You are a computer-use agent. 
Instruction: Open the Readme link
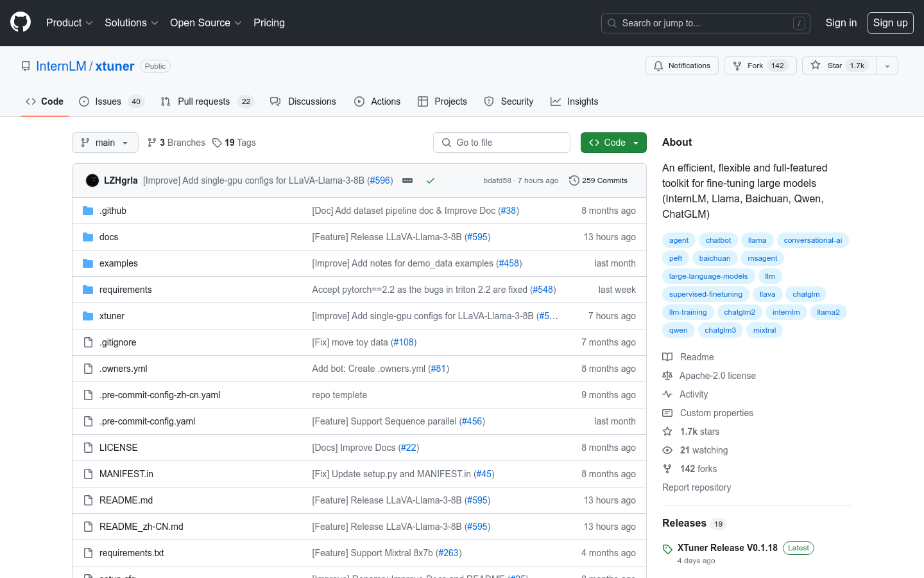point(689,357)
